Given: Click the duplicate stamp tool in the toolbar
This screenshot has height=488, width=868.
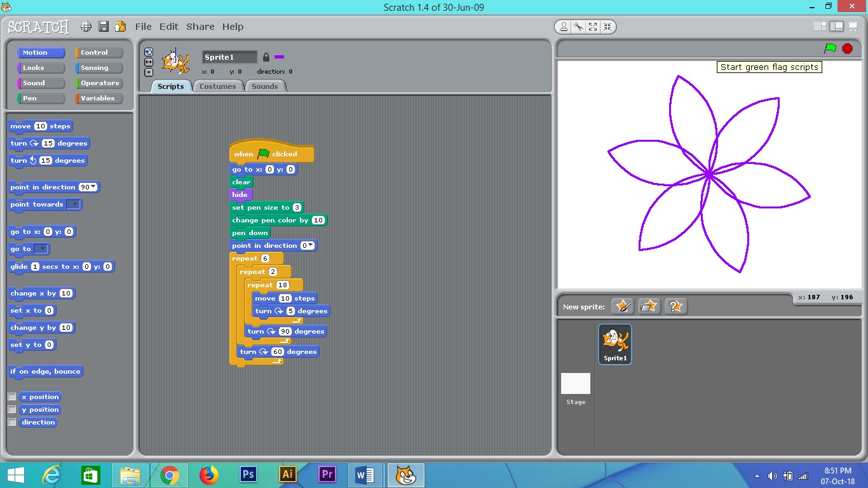Looking at the screenshot, I should pos(564,27).
